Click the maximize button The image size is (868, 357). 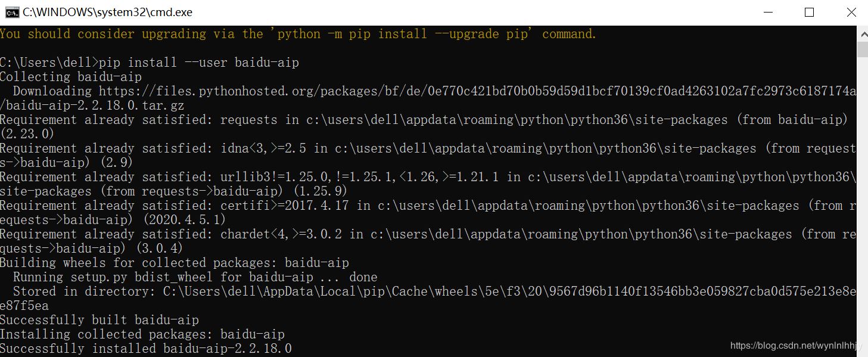tap(809, 12)
